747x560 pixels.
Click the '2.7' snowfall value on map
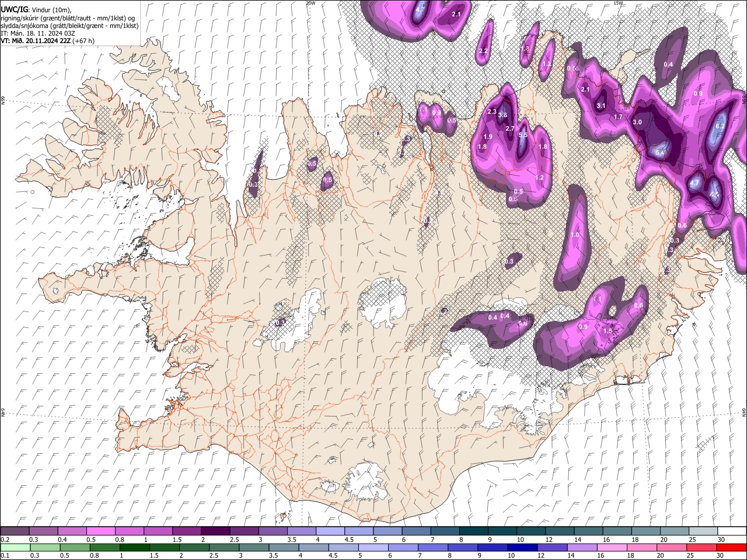coord(509,128)
